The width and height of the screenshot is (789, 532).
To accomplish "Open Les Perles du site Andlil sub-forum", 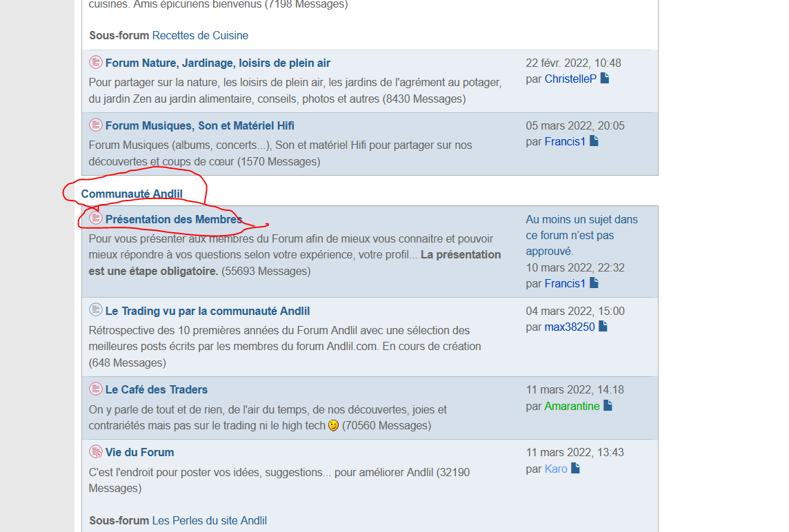I will click(210, 520).
